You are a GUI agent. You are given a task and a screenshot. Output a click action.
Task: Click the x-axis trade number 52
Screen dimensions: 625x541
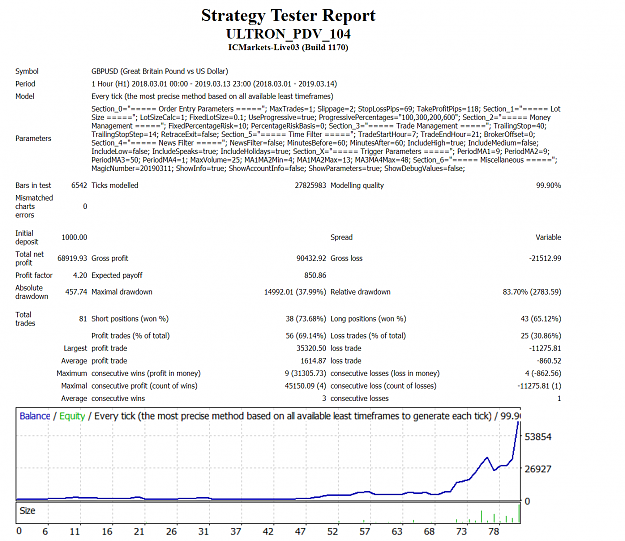(332, 532)
